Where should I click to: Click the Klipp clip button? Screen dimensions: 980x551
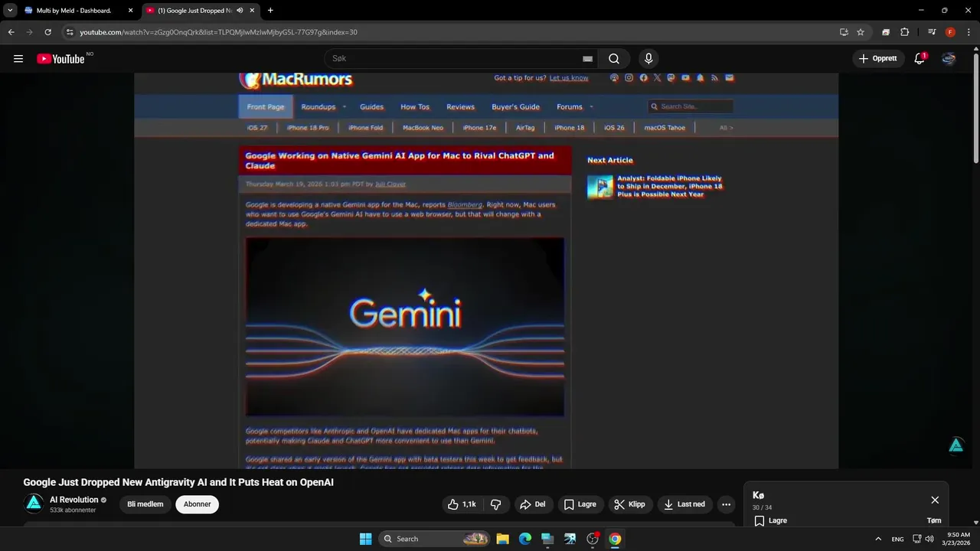pyautogui.click(x=629, y=504)
